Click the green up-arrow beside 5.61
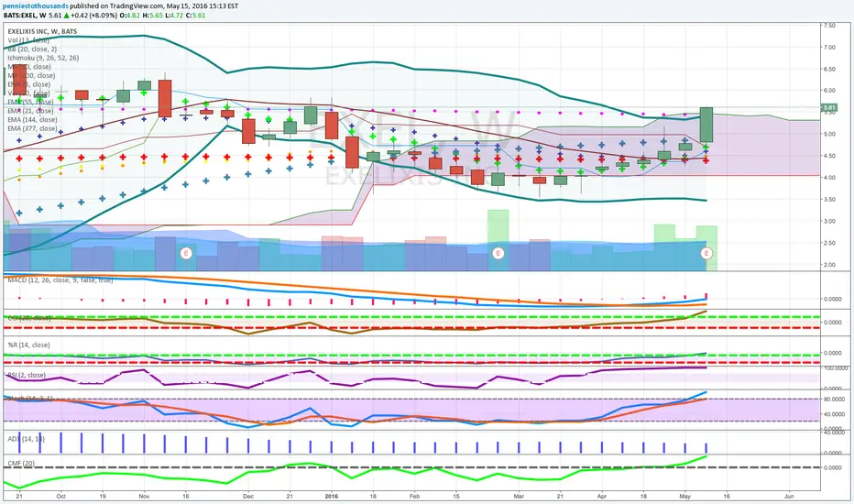Image resolution: width=854 pixels, height=504 pixels. pyautogui.click(x=66, y=16)
